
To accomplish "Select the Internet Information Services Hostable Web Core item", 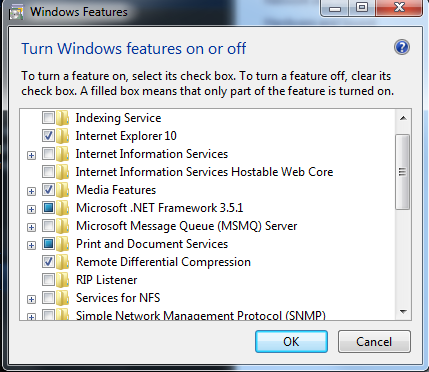I will [x=204, y=172].
